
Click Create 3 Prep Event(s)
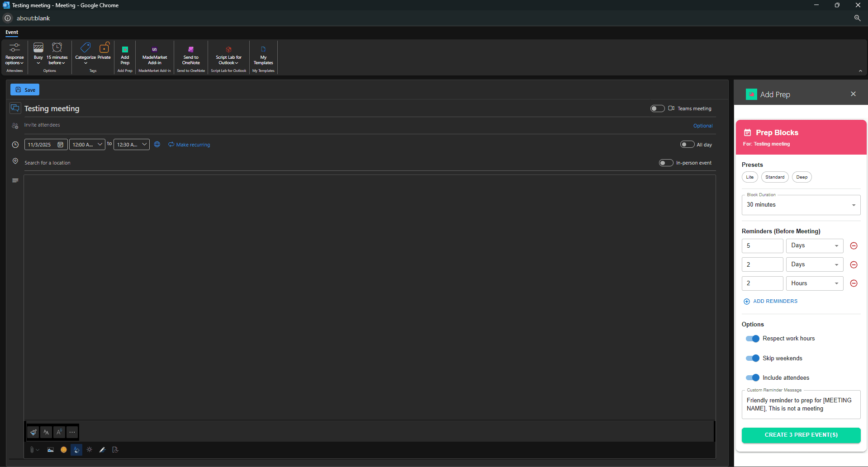(x=801, y=435)
